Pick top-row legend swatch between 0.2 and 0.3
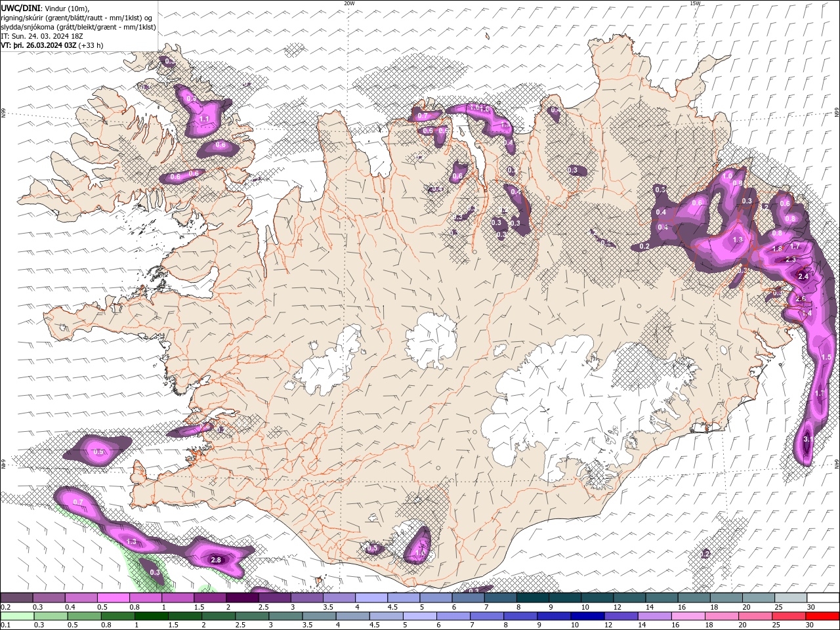The width and height of the screenshot is (840, 630). coord(16,598)
